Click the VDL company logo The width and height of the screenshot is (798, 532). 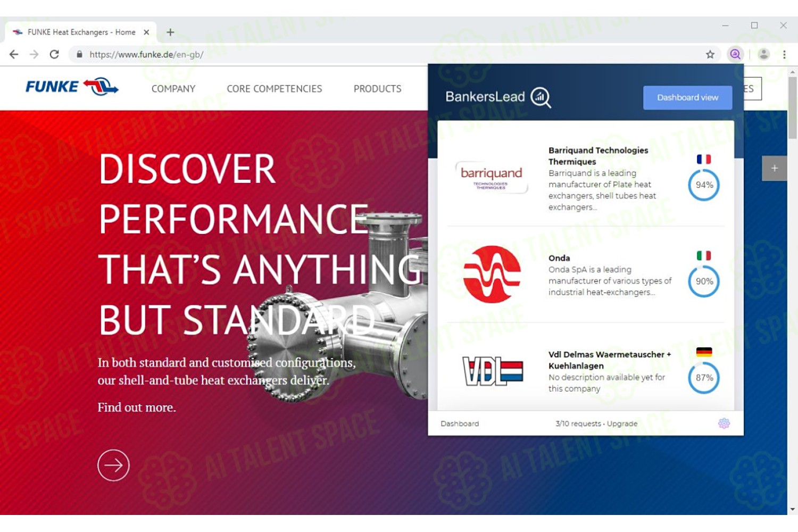(493, 371)
